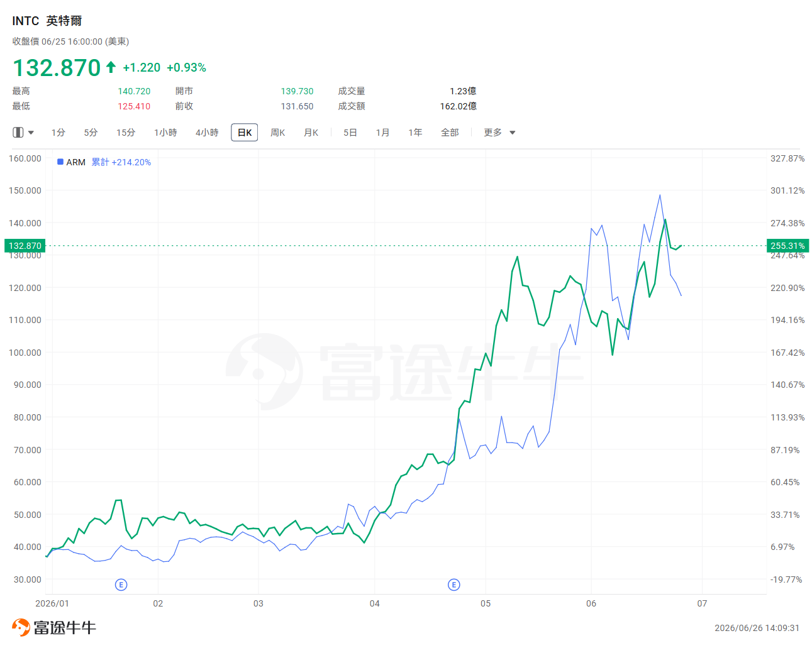Viewport: 812px width, 648px height.
Task: Click the green 132.870 price axis tag
Action: tap(25, 246)
